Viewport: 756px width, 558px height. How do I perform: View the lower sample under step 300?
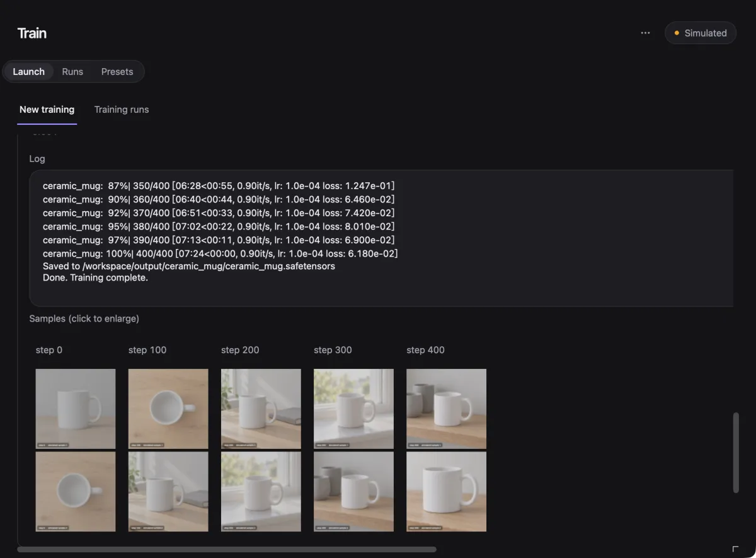tap(353, 491)
